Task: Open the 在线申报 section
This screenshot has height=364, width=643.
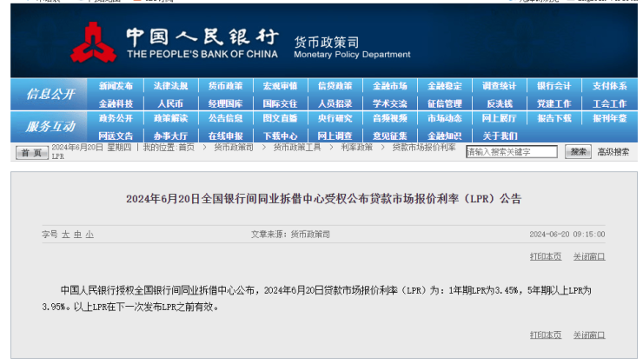Action: pos(225,136)
